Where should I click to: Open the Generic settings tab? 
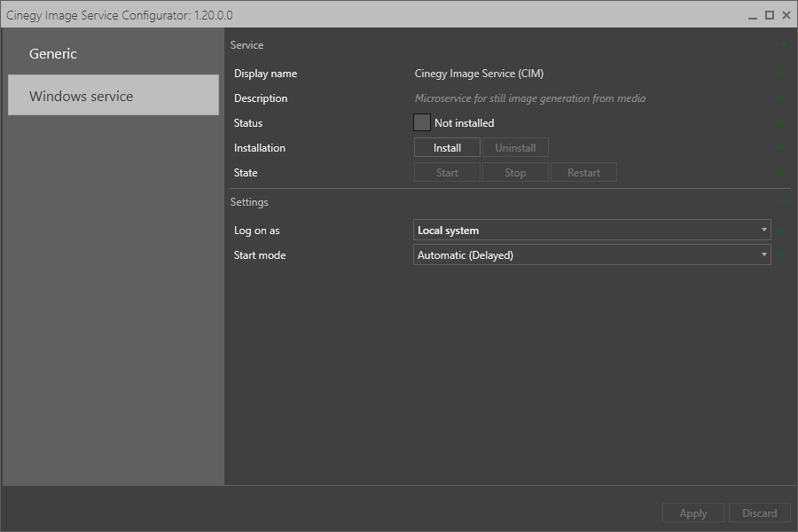pos(113,53)
